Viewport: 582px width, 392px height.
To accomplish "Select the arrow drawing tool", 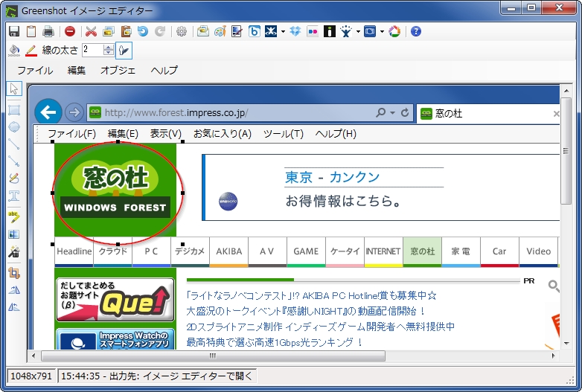I will [x=14, y=161].
